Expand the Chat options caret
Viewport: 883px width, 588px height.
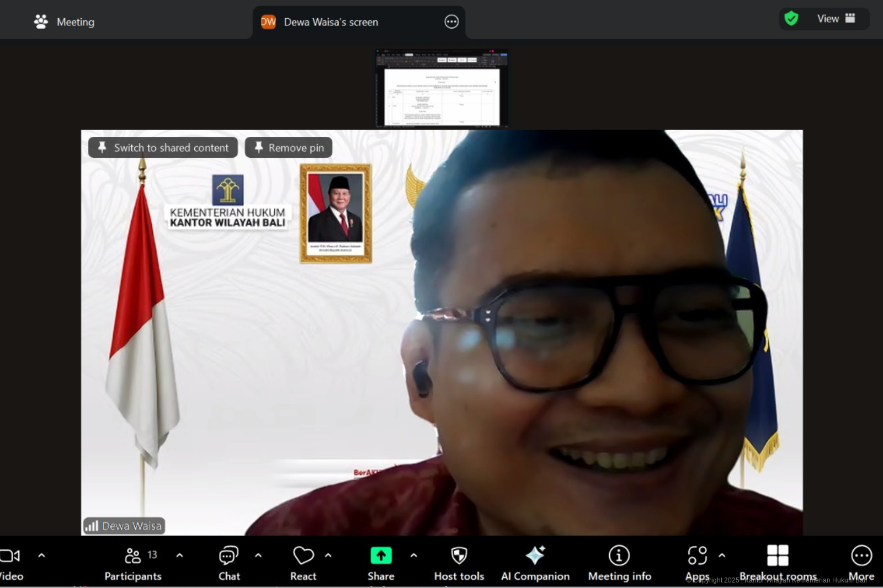point(258,555)
